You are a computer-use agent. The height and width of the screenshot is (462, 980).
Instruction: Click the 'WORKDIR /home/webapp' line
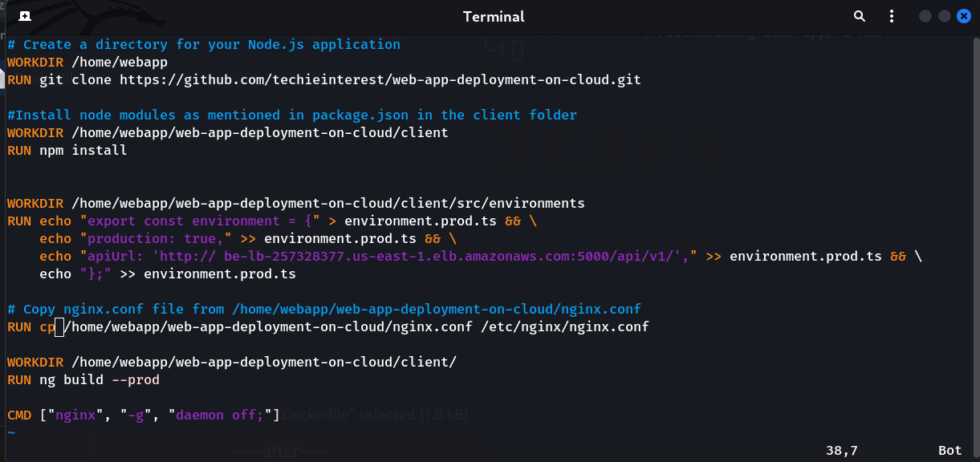(87, 62)
